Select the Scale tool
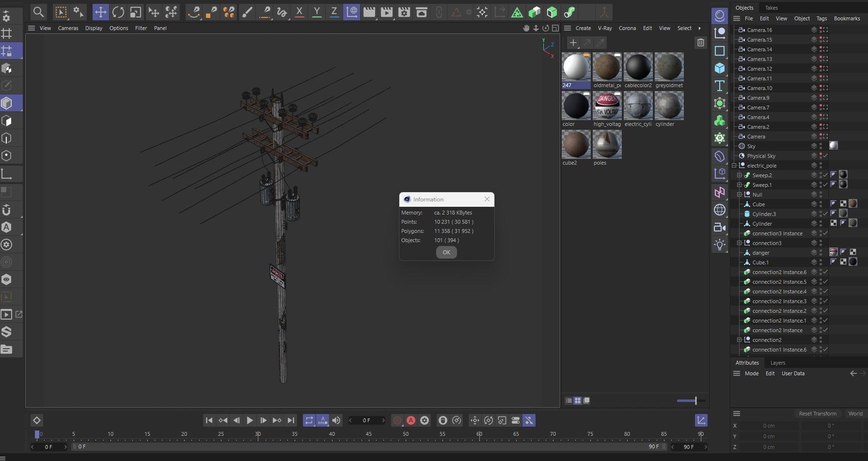This screenshot has width=868, height=461. click(x=135, y=12)
